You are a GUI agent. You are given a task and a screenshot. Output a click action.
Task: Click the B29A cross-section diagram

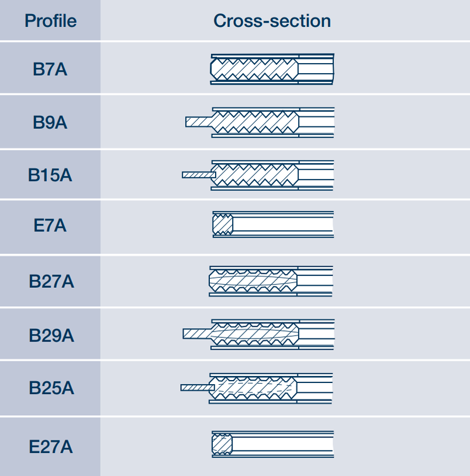(259, 334)
